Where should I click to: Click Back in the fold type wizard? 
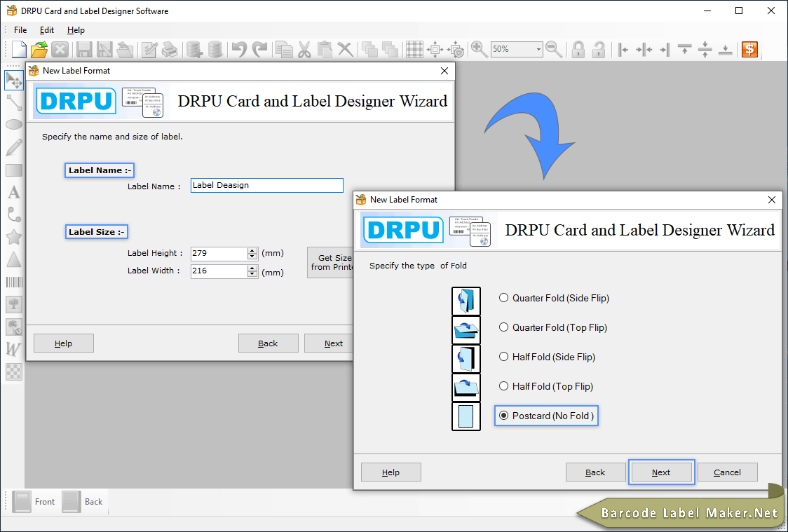[595, 472]
